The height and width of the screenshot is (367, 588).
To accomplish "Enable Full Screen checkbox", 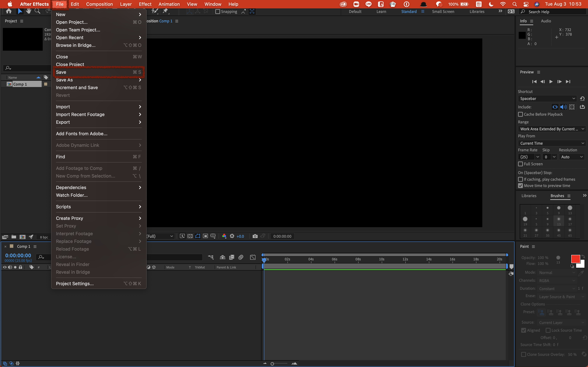I will point(520,164).
